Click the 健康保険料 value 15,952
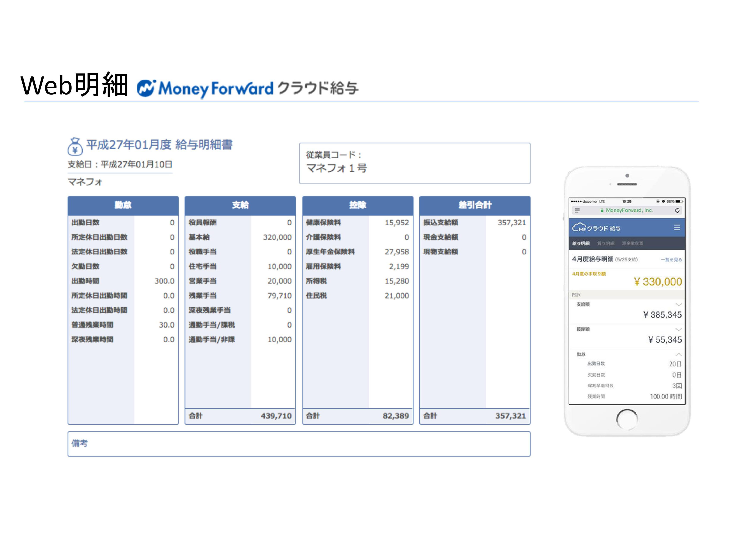Image resolution: width=756 pixels, height=534 pixels. (397, 223)
